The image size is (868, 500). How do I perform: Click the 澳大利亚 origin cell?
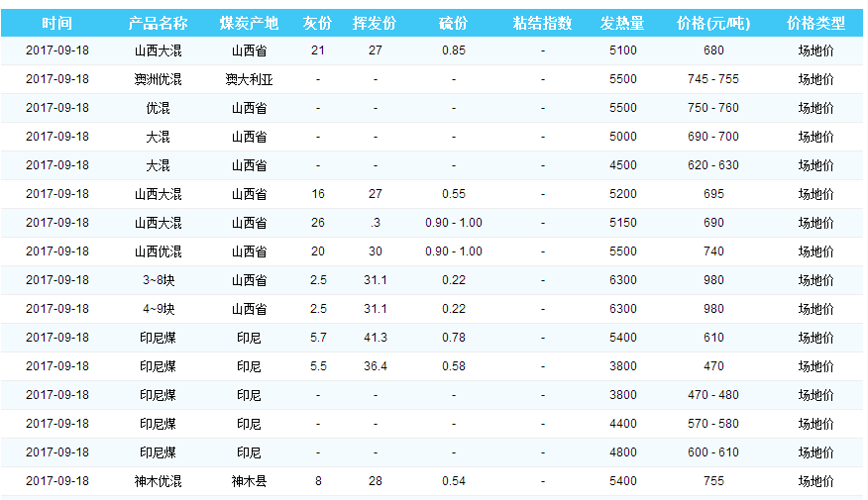coord(249,79)
